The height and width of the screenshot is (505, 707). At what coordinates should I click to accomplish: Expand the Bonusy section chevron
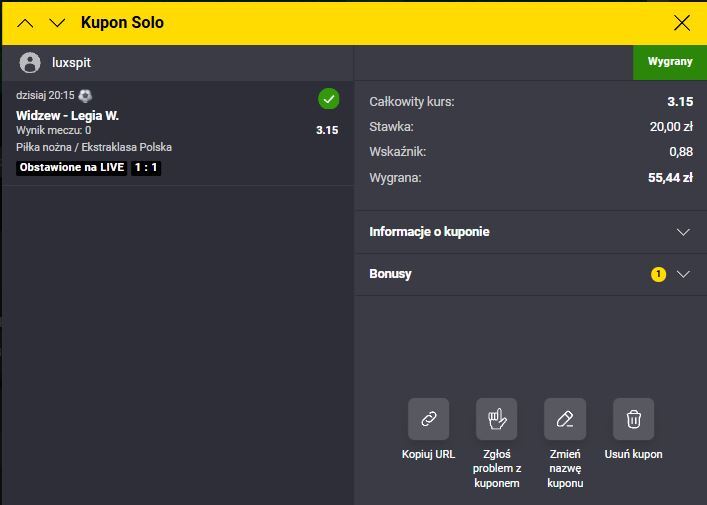click(x=683, y=274)
